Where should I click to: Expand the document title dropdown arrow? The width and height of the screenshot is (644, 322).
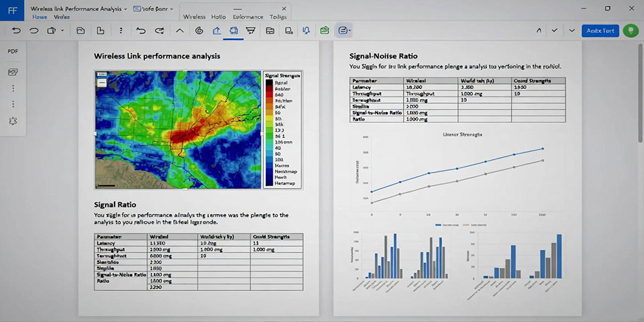coord(125,9)
